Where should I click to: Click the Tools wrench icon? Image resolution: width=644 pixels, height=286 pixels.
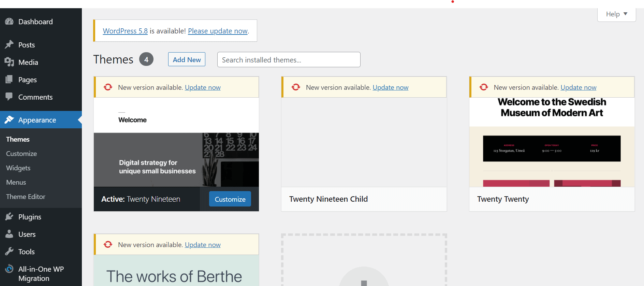pyautogui.click(x=9, y=252)
